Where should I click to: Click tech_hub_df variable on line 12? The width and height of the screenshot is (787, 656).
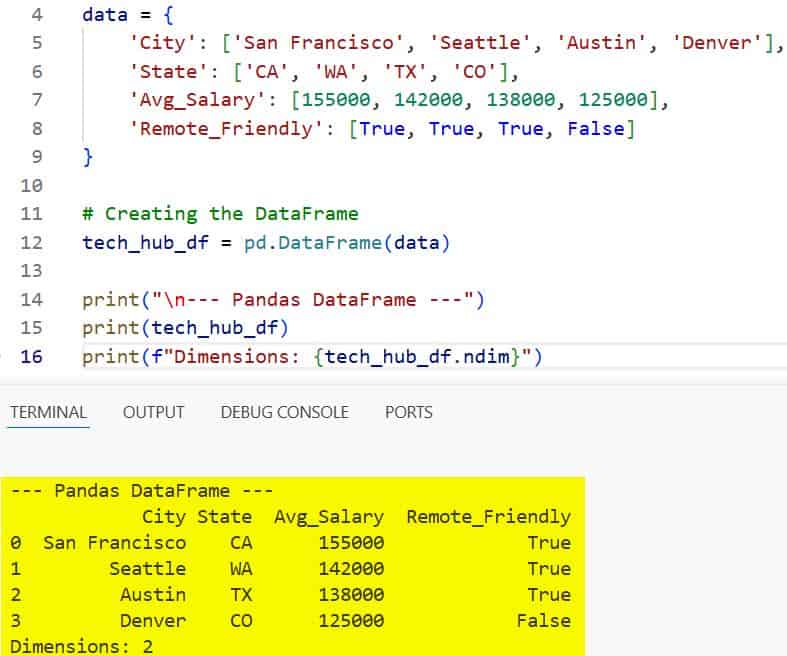146,243
